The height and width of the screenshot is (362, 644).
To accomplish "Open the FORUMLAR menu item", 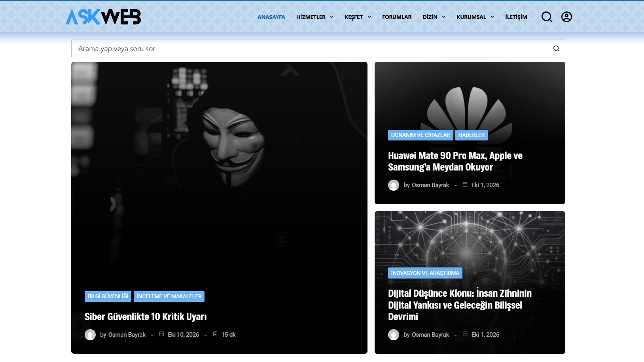I will click(397, 17).
